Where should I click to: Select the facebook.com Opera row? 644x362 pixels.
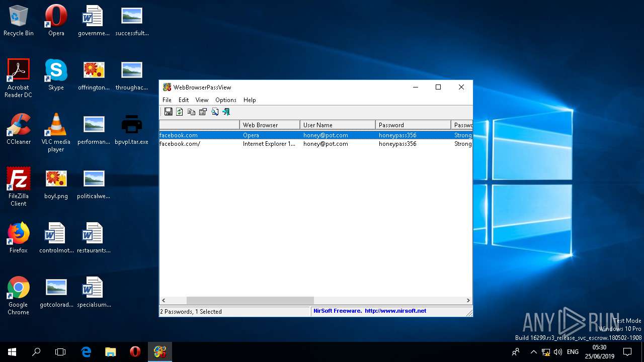tap(315, 135)
